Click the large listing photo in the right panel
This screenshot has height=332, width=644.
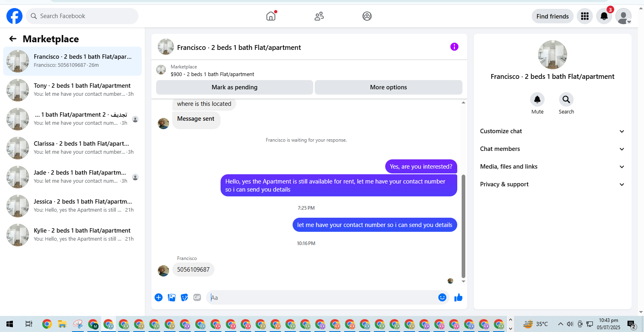pyautogui.click(x=553, y=55)
